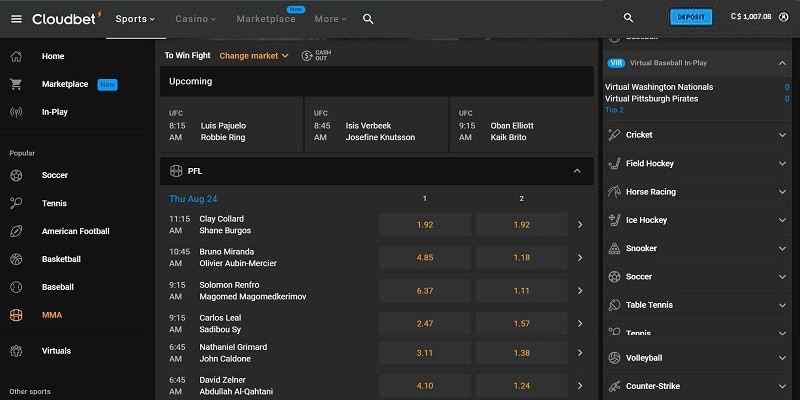Click the MMA icon in sidebar
The image size is (800, 400).
(16, 315)
